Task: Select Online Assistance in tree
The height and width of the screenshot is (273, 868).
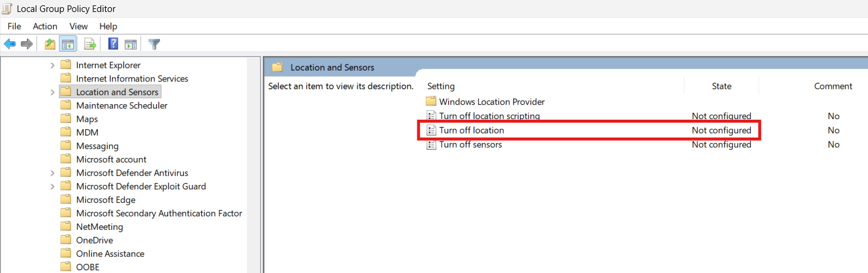Action: (x=110, y=253)
